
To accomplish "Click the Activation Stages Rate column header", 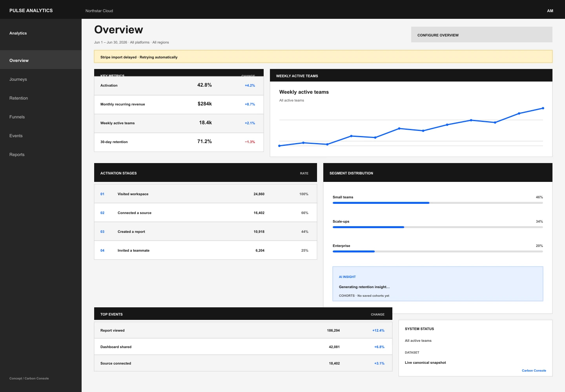I will point(304,173).
